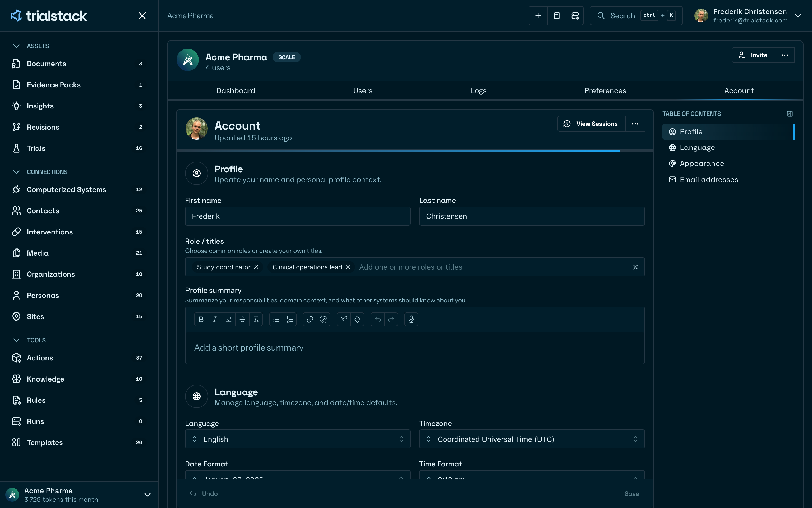Viewport: 812px width, 508px height.
Task: Open Insights in the sidebar
Action: (79, 106)
